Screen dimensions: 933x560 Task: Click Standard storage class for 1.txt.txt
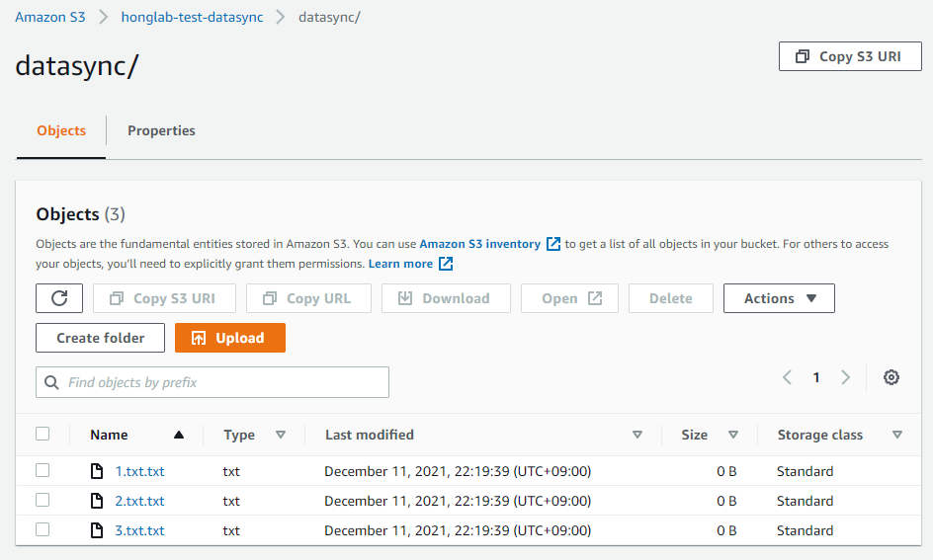[806, 471]
